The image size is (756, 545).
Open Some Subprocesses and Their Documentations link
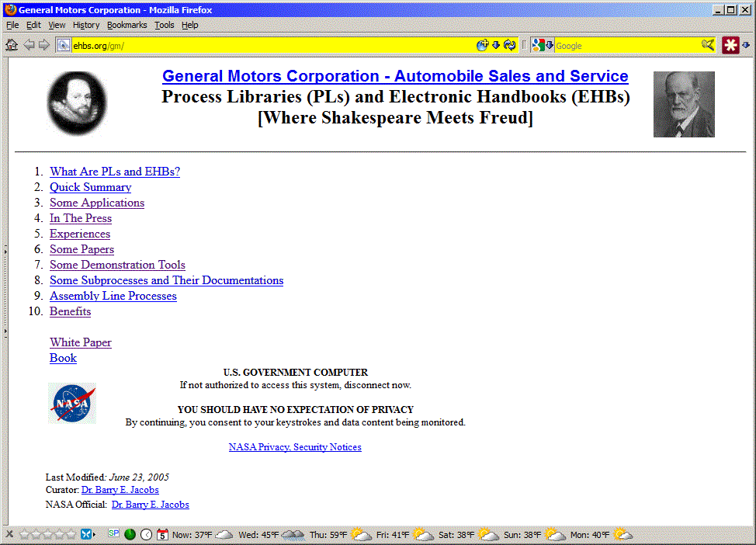click(x=166, y=280)
